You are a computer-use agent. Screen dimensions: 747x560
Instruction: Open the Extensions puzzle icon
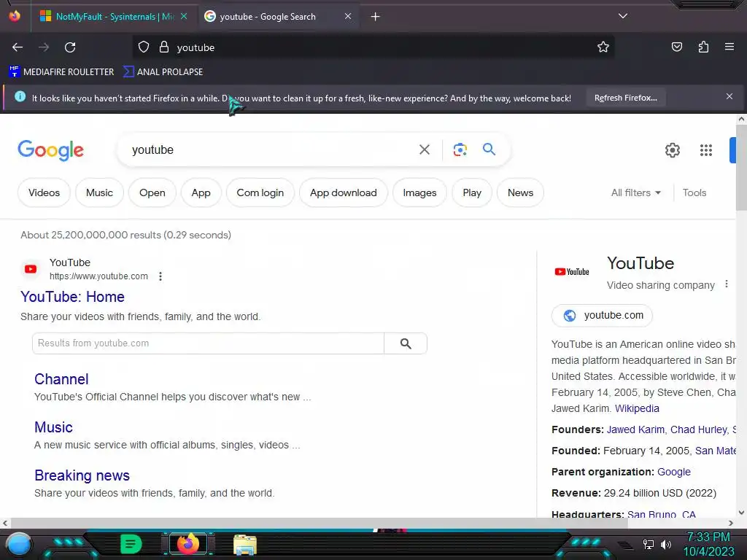click(703, 47)
